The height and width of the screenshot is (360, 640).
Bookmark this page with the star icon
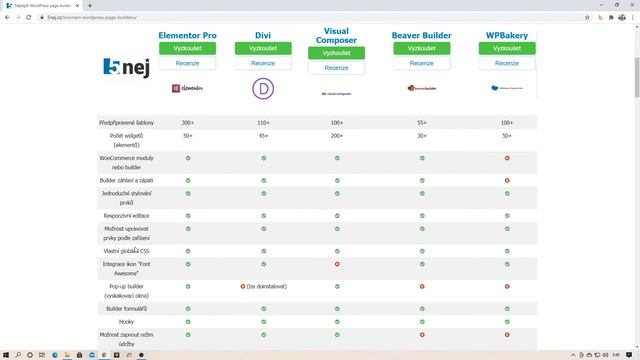pyautogui.click(x=587, y=18)
